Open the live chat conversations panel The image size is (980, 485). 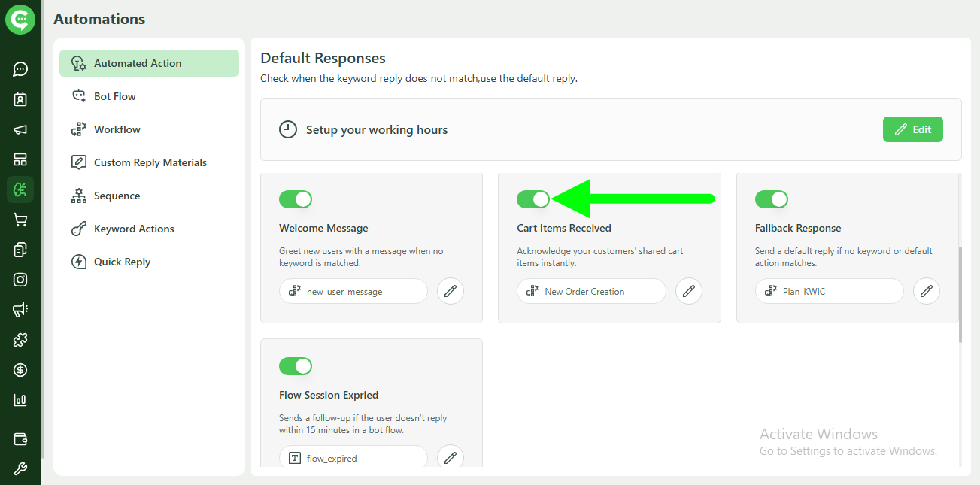tap(20, 69)
